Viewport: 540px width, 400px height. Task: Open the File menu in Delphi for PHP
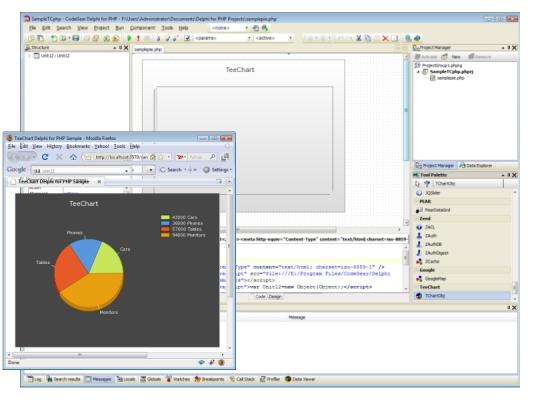click(x=33, y=28)
